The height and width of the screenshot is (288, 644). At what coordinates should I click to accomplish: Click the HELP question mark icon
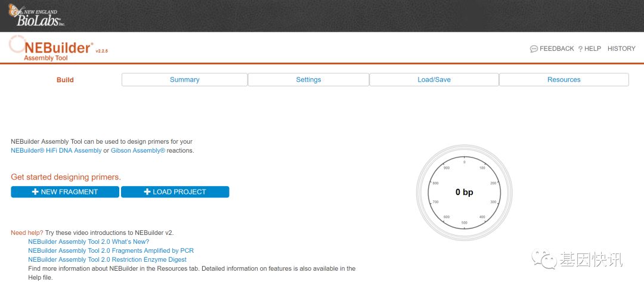[580, 49]
